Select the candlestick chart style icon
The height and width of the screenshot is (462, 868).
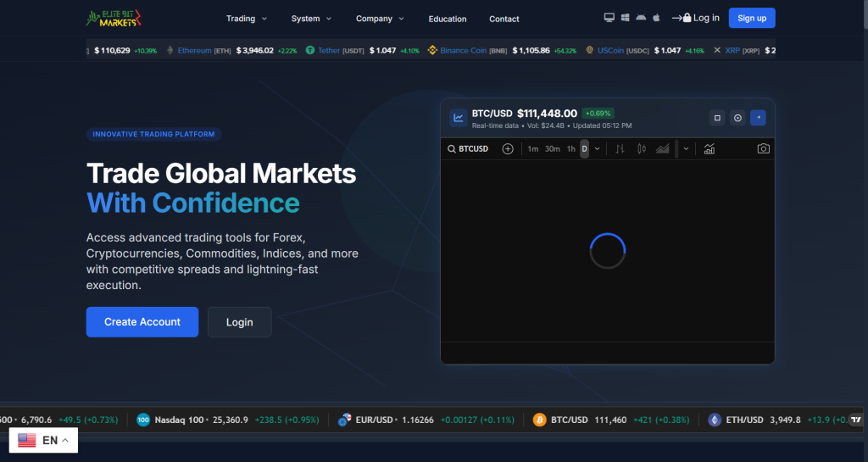pyautogui.click(x=641, y=149)
